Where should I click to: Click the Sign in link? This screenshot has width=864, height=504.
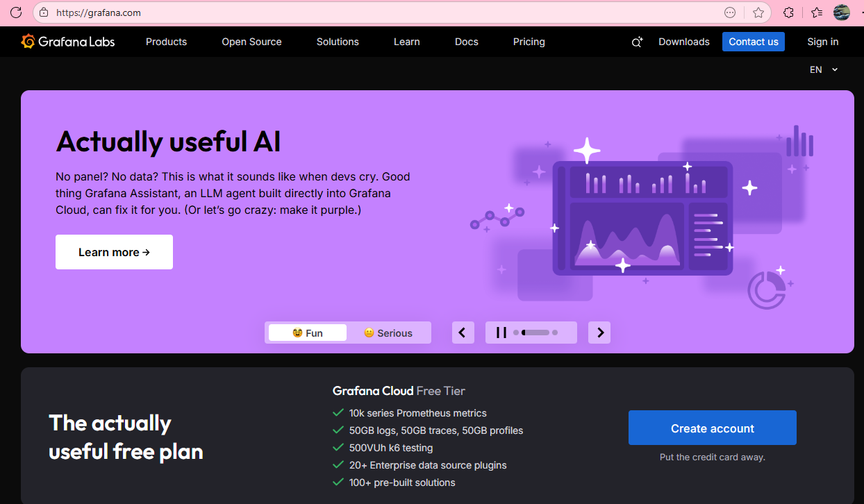click(822, 42)
